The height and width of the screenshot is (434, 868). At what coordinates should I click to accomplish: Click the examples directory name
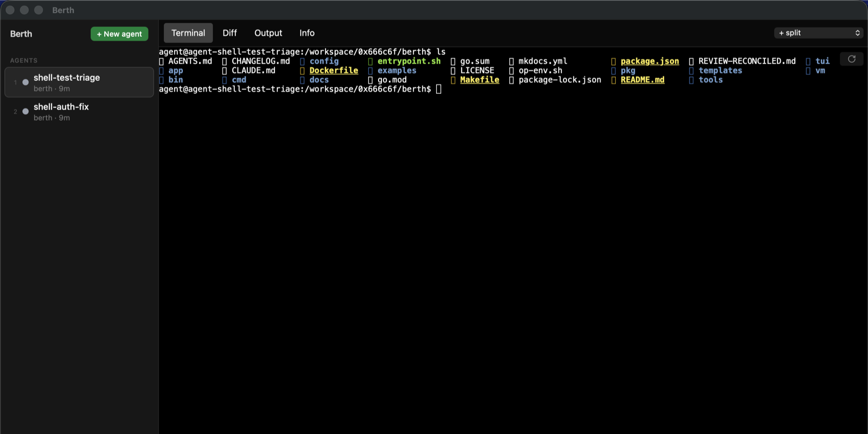[397, 71]
